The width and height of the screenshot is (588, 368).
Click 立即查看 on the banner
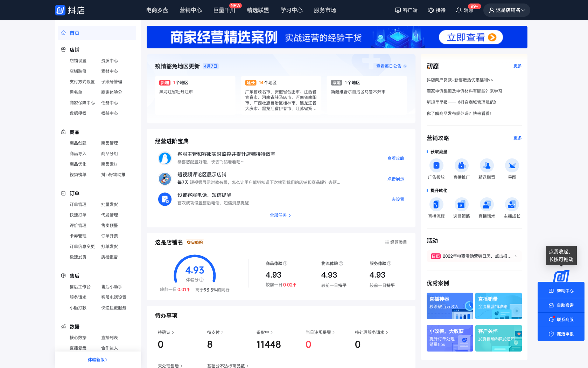click(471, 37)
